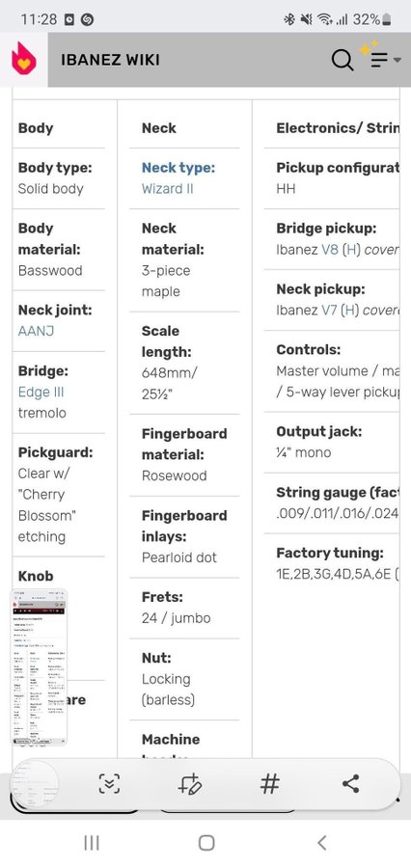Tap the Android back arrow
411x868 pixels.
click(x=322, y=843)
